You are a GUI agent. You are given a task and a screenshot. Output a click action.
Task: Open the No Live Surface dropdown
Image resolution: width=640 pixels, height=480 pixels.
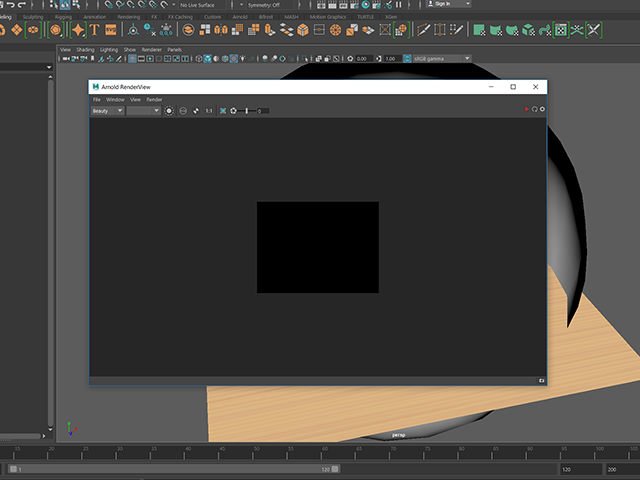[x=202, y=5]
